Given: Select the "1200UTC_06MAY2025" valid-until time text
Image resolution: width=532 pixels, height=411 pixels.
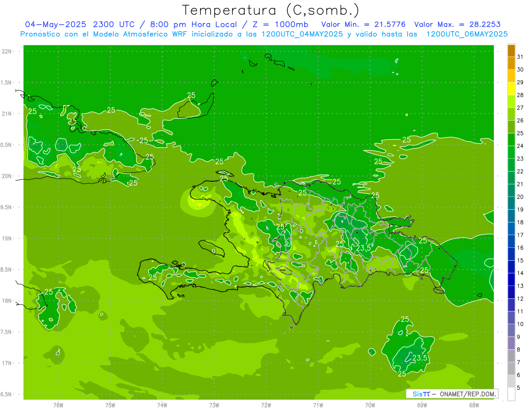Looking at the screenshot, I should coord(467,34).
